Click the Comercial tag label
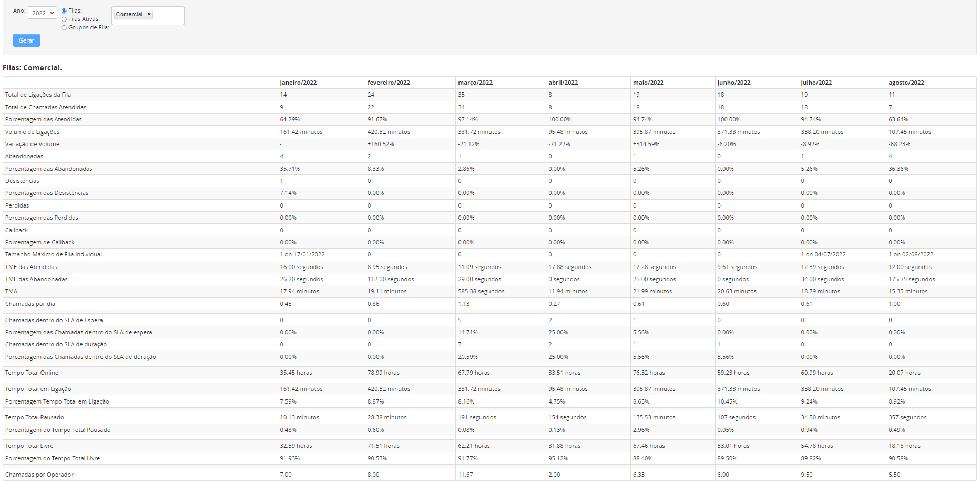Viewport: 980px width, 484px height. 129,15
